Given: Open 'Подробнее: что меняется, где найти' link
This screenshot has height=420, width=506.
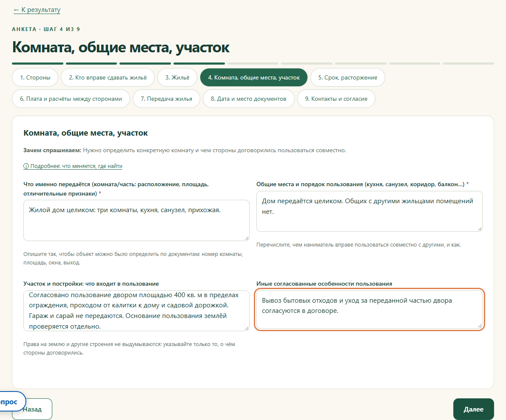Looking at the screenshot, I should point(73,166).
